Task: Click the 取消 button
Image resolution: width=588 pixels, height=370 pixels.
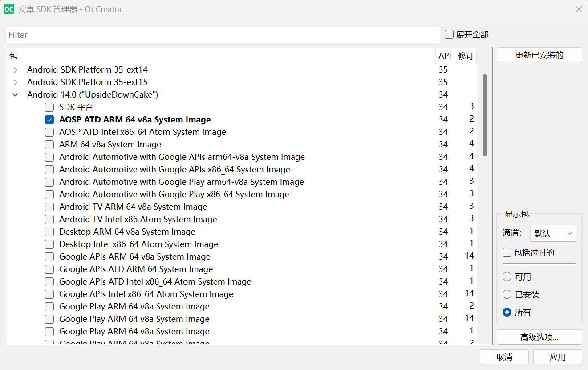Action: (504, 357)
